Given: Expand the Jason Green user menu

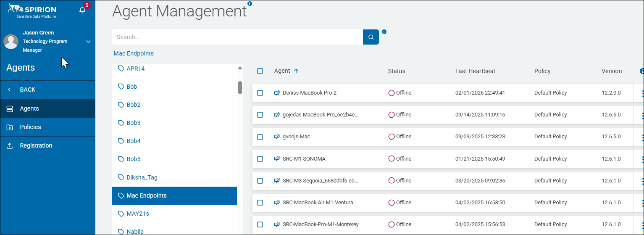Looking at the screenshot, I should [88, 42].
